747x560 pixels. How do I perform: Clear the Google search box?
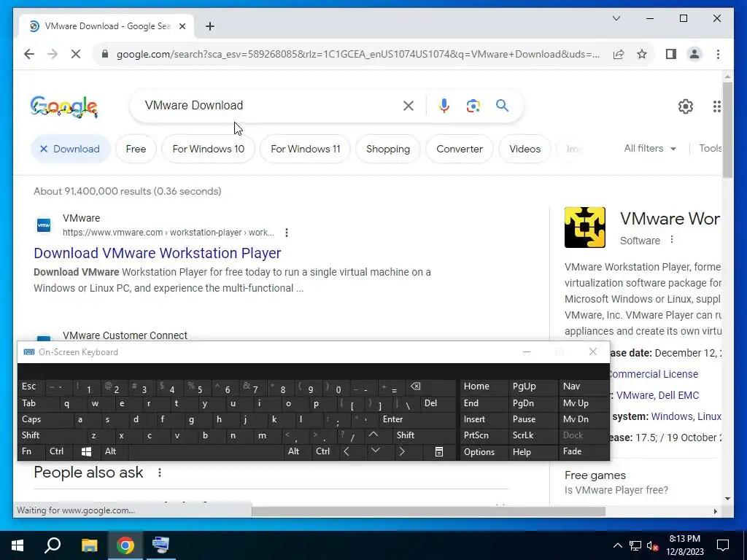409,106
